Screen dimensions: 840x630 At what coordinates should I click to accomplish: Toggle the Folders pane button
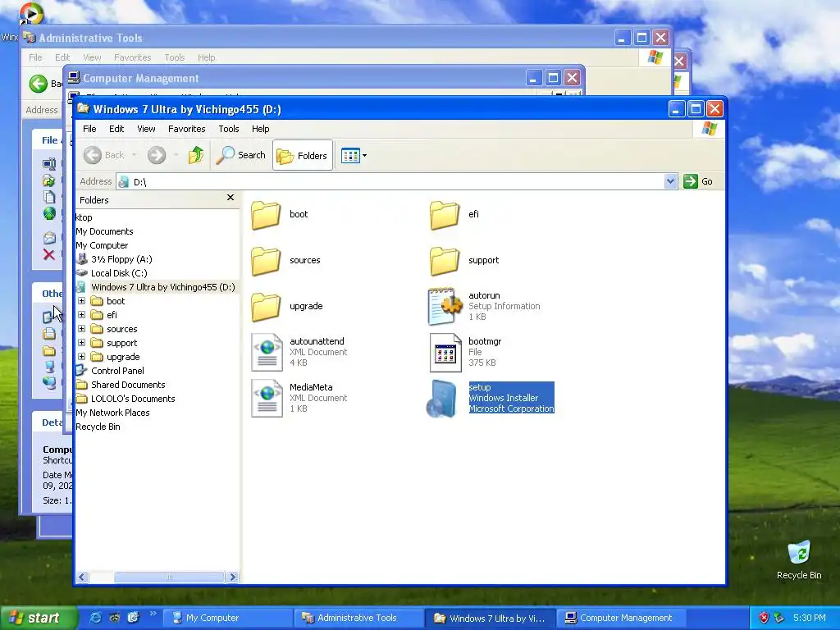302,155
